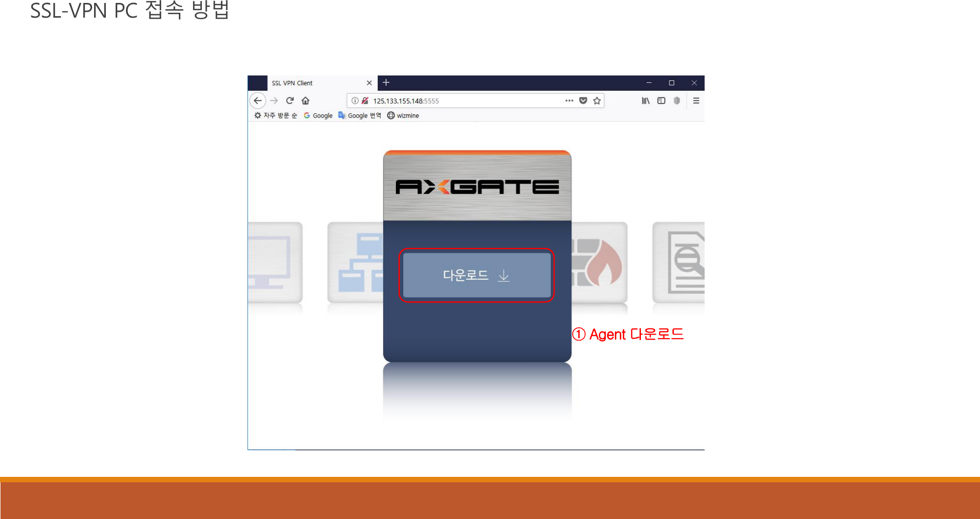Open the page actions menu
Image resolution: width=980 pixels, height=519 pixels.
[x=568, y=100]
